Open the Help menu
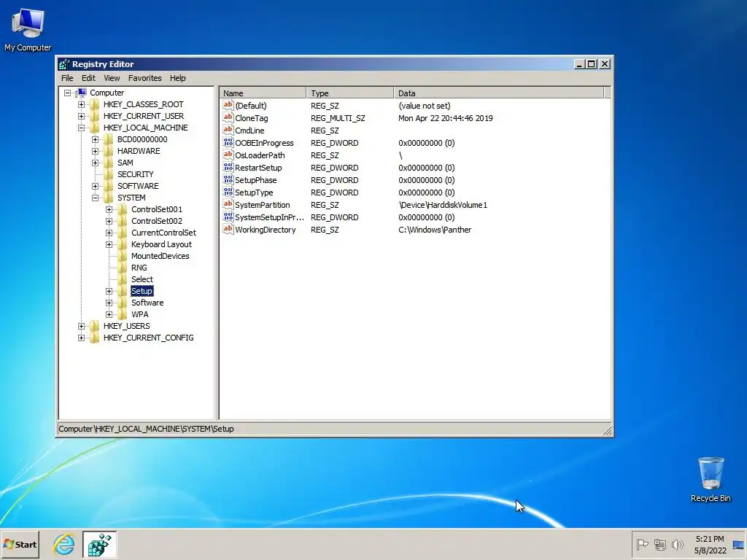Screen dimensions: 747x560 (x=178, y=78)
